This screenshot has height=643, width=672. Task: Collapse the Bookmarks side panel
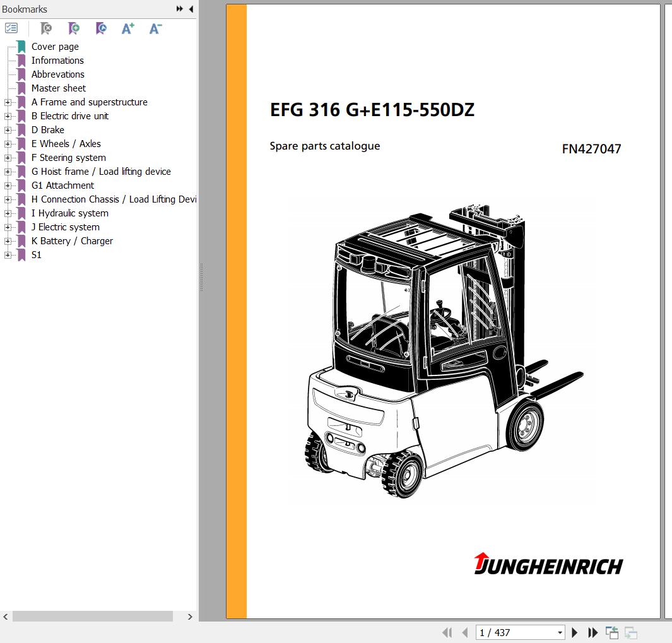[191, 9]
